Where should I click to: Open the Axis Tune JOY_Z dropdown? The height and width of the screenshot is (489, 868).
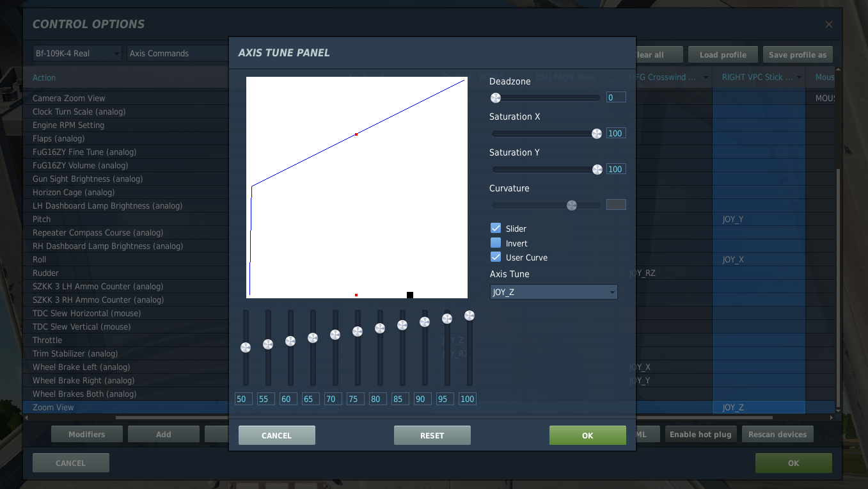554,292
